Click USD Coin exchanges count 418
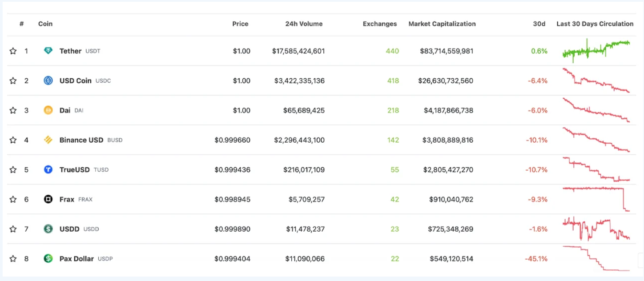Image resolution: width=644 pixels, height=281 pixels. pos(392,81)
